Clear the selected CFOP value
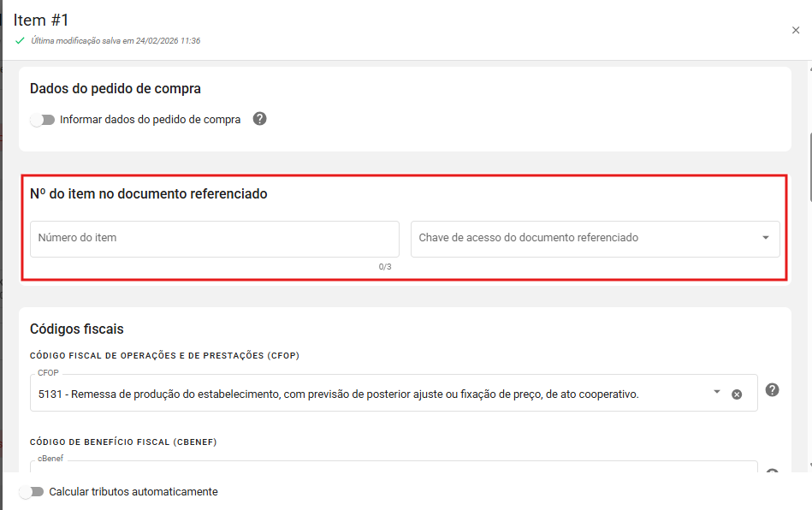 tap(737, 394)
